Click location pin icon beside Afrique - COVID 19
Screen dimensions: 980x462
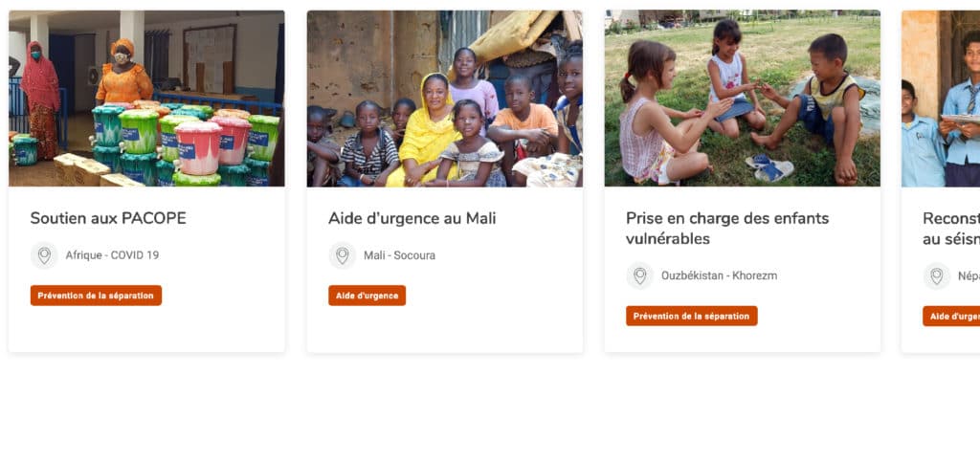click(44, 255)
